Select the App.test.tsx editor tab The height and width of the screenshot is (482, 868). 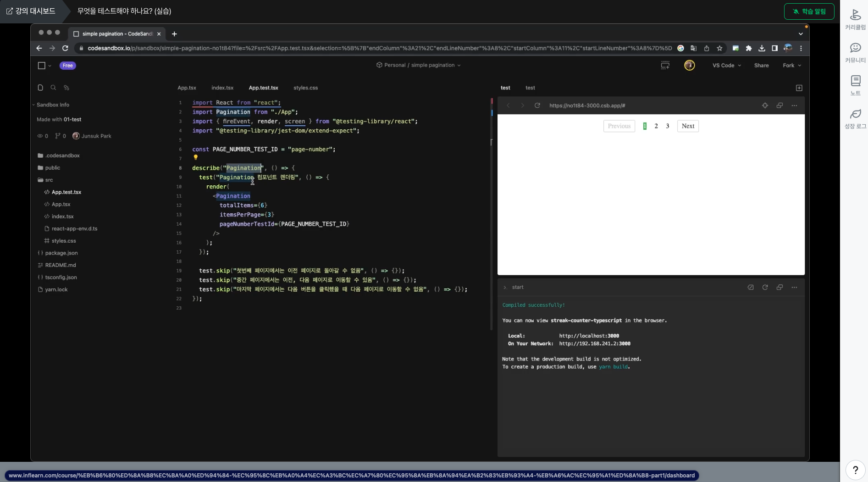pyautogui.click(x=263, y=88)
